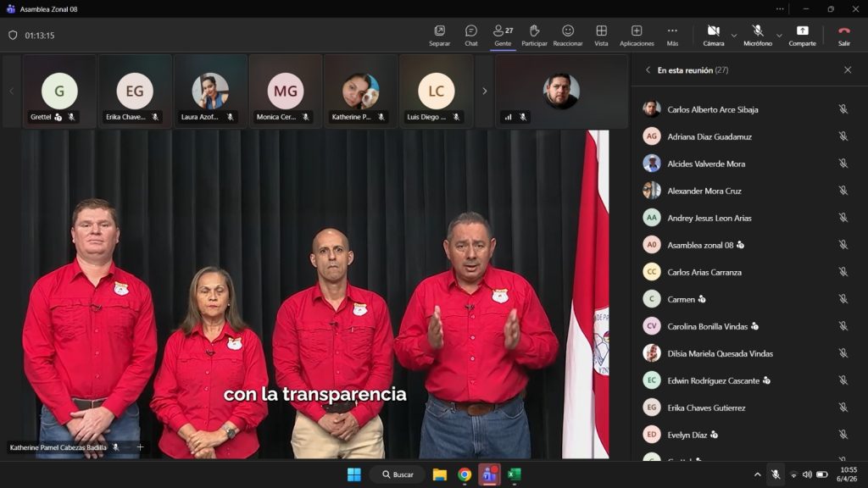This screenshot has width=868, height=488.
Task: Open the Chat panel
Action: 470,35
